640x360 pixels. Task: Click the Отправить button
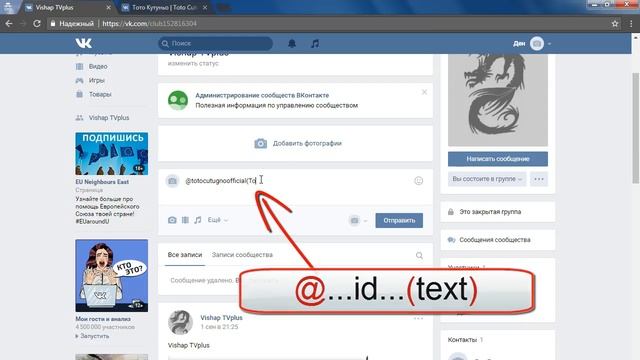(x=399, y=220)
